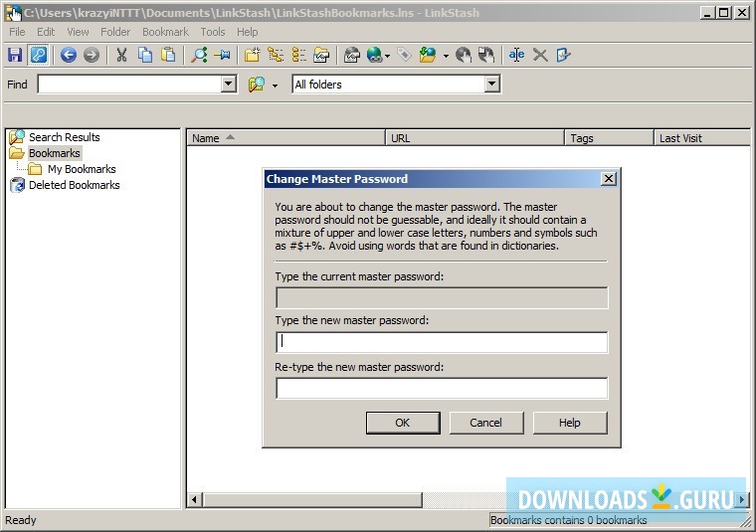Image resolution: width=756 pixels, height=532 pixels.
Task: Click the gray globe with disk icon
Action: click(486, 55)
